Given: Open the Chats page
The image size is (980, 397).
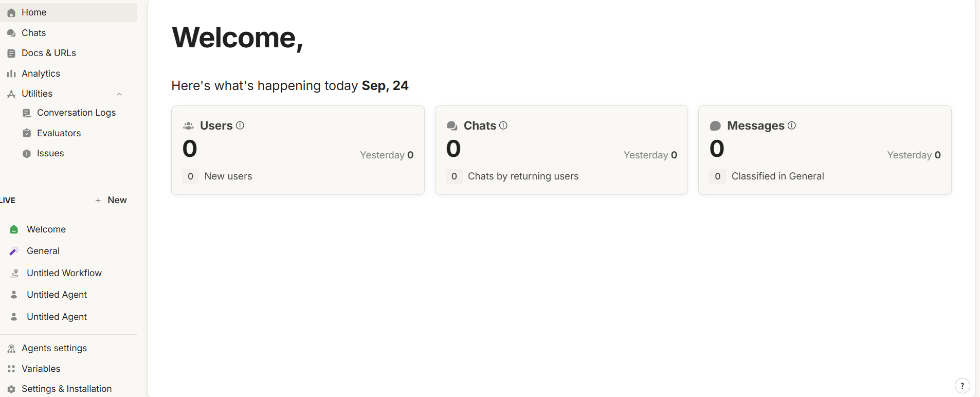Looking at the screenshot, I should click(34, 33).
